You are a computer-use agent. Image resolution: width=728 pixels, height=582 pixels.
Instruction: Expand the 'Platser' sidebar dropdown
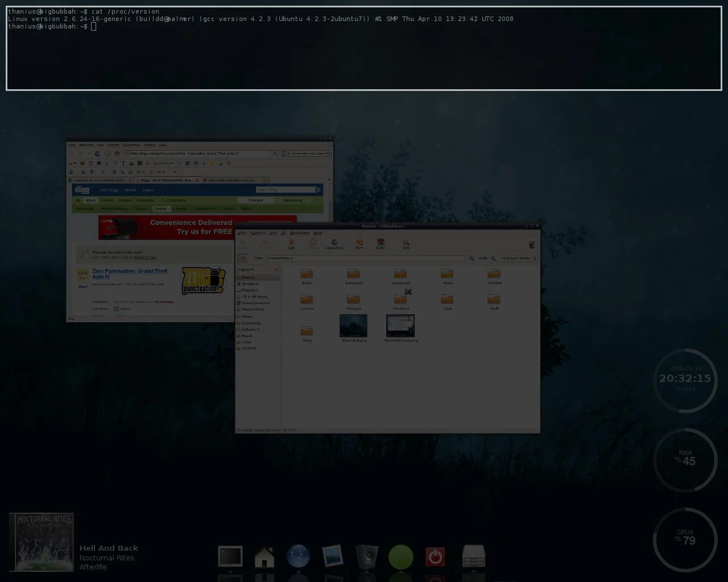246,269
